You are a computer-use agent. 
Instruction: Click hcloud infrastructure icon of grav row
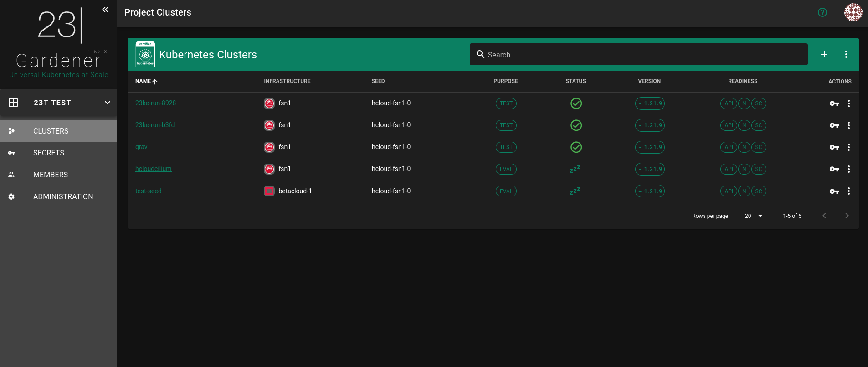269,147
